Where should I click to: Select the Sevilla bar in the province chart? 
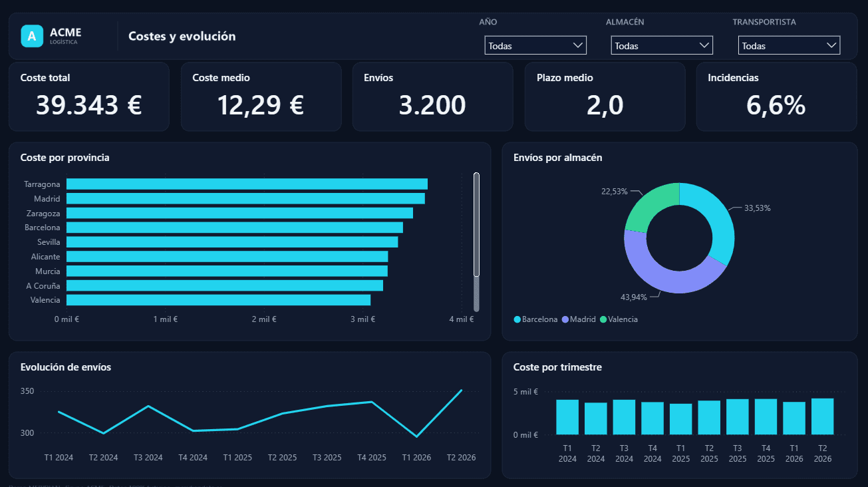click(232, 242)
